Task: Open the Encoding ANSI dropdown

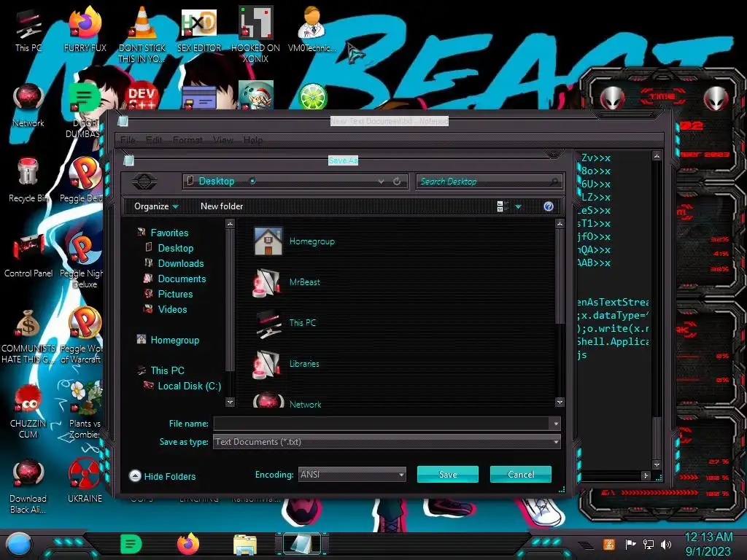Action: coord(352,474)
